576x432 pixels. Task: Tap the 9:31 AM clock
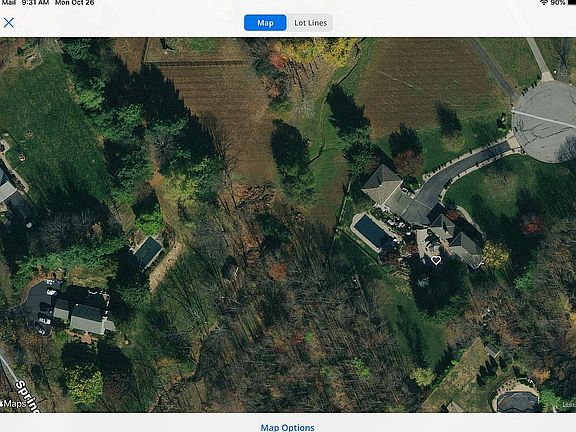[35, 3]
